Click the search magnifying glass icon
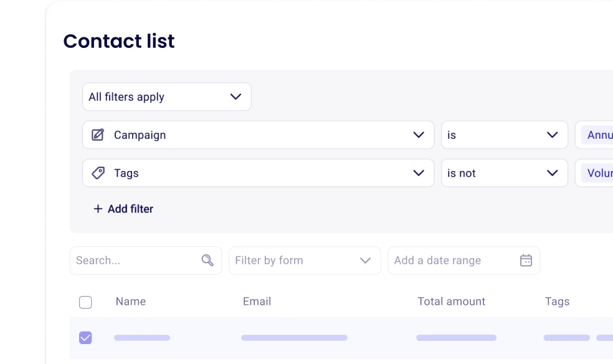 207,260
